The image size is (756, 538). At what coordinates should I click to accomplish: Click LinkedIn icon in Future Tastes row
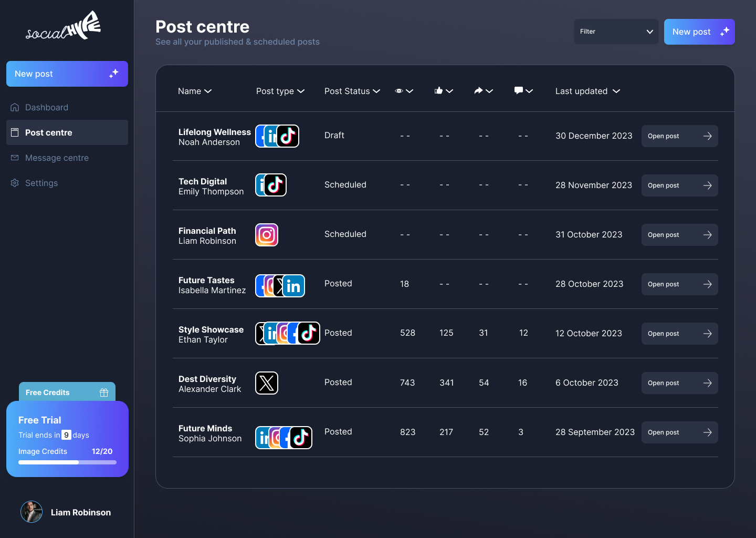293,286
